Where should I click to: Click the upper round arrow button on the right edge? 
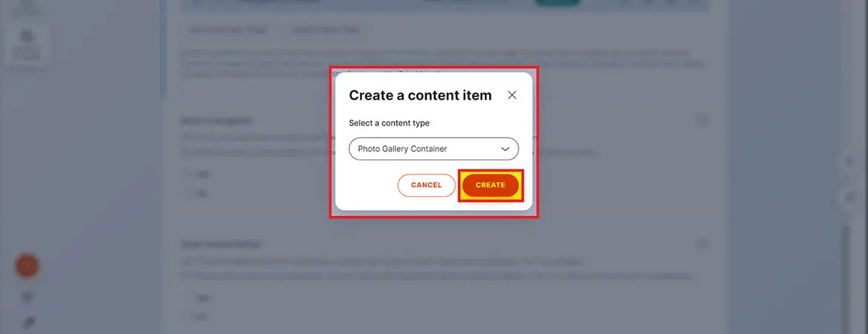coord(849,163)
